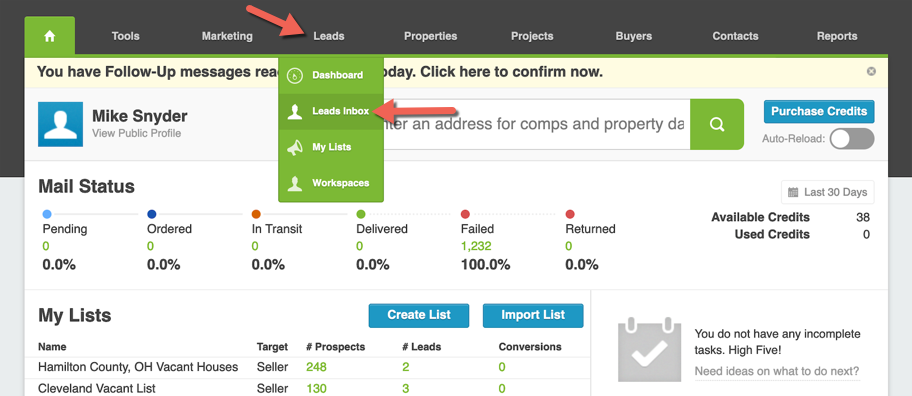The width and height of the screenshot is (912, 396).
Task: Open the View Public Profile link
Action: pyautogui.click(x=137, y=134)
